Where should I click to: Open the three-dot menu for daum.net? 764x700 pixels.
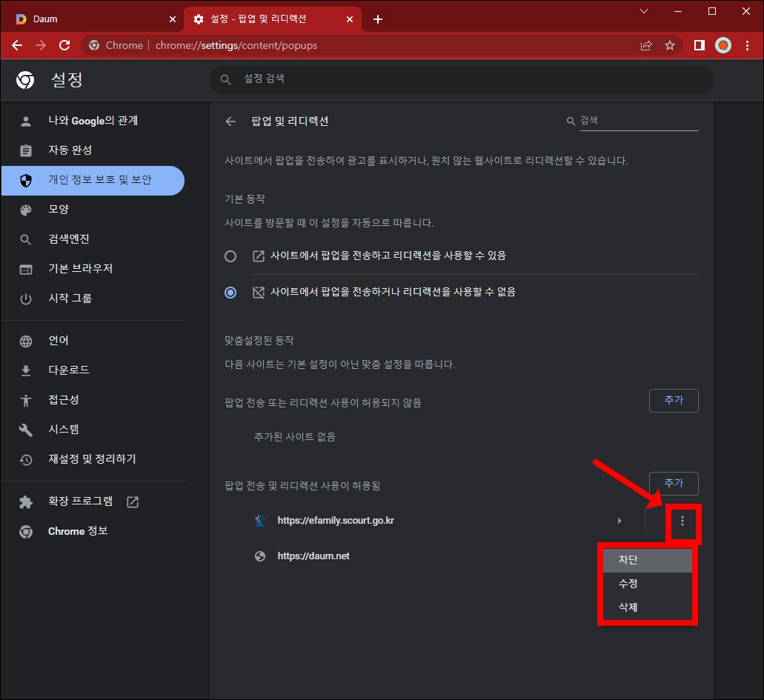(683, 556)
